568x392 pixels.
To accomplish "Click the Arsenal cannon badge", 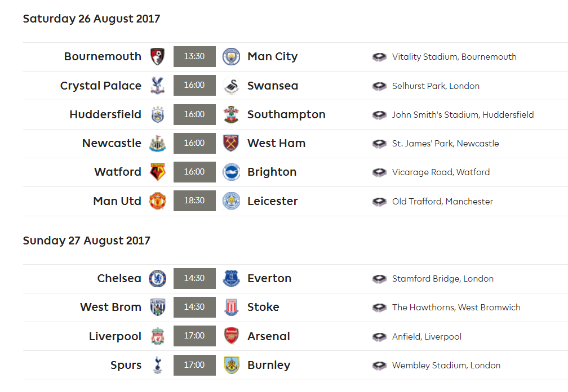I will pos(231,336).
